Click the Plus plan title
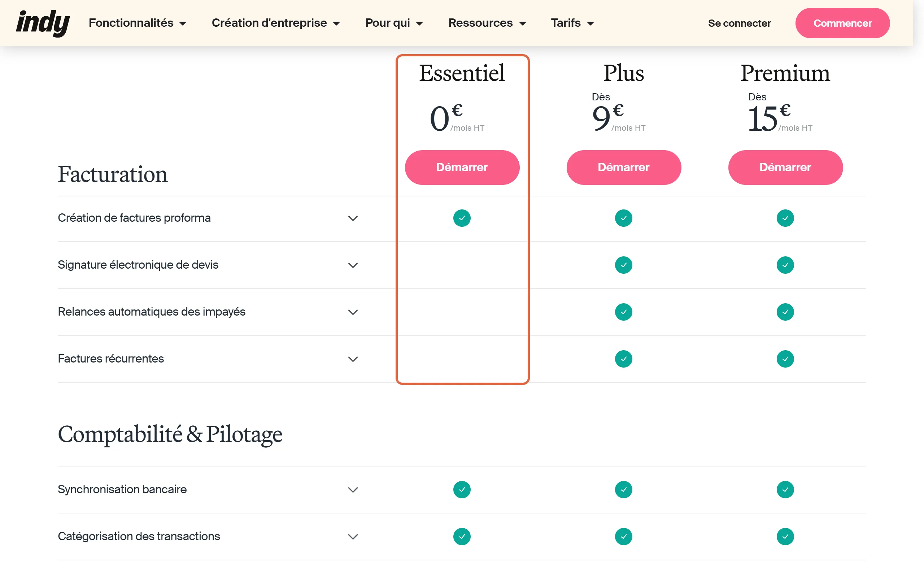 (624, 73)
